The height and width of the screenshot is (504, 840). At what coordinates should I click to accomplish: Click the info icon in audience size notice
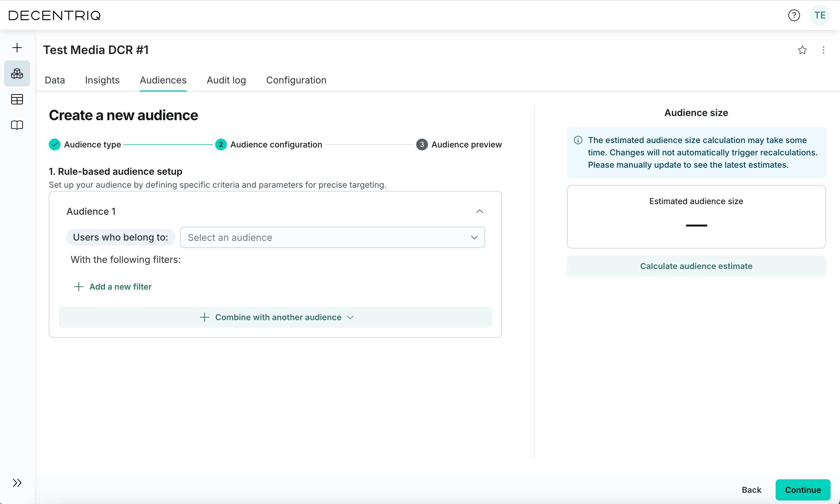(x=578, y=140)
